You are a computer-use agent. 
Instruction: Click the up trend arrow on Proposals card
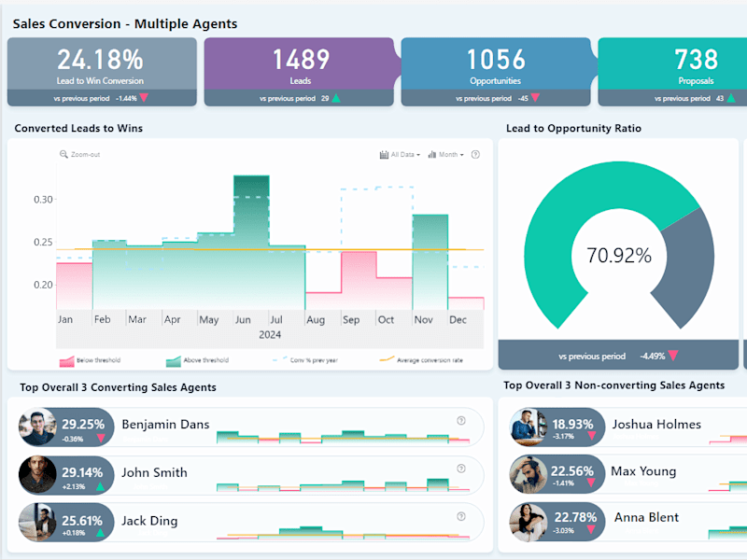click(731, 98)
